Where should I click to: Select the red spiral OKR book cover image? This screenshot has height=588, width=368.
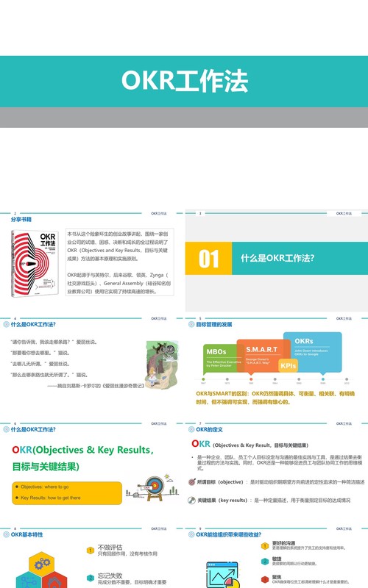click(35, 264)
